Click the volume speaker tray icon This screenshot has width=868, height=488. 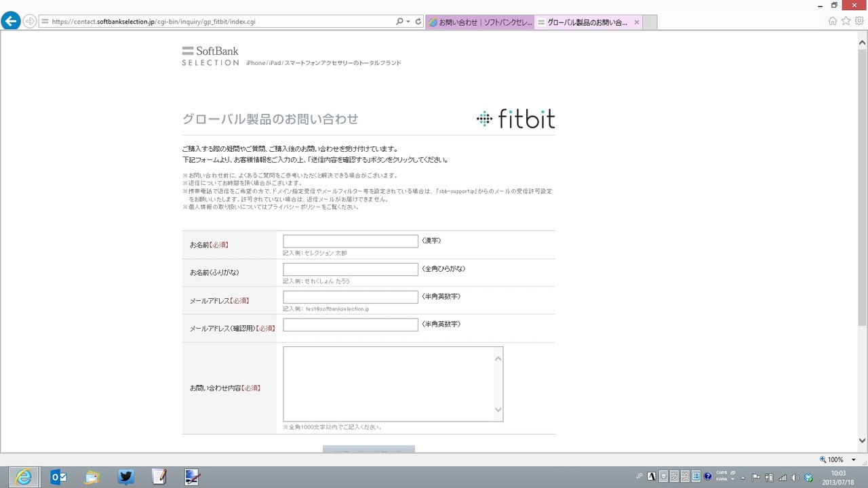pyautogui.click(x=795, y=477)
